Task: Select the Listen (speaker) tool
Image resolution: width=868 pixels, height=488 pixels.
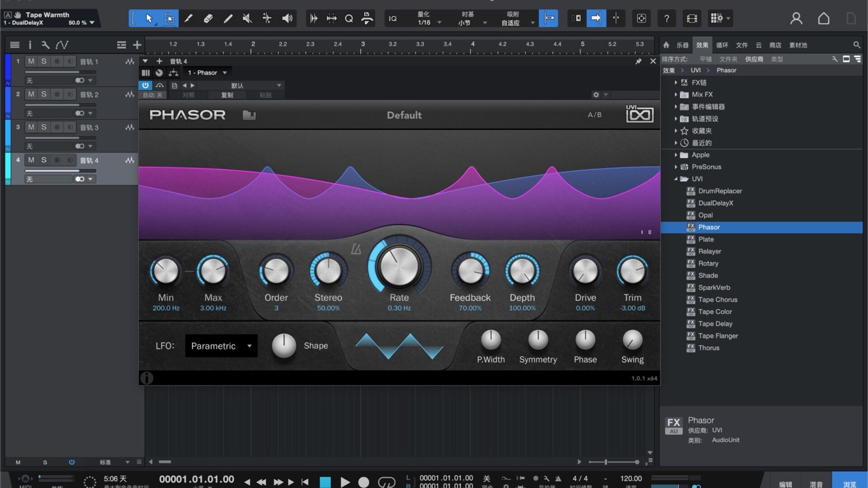Action: (287, 19)
